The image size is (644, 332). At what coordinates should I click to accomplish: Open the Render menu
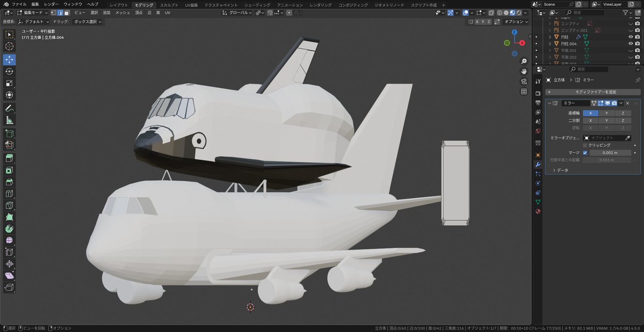52,4
